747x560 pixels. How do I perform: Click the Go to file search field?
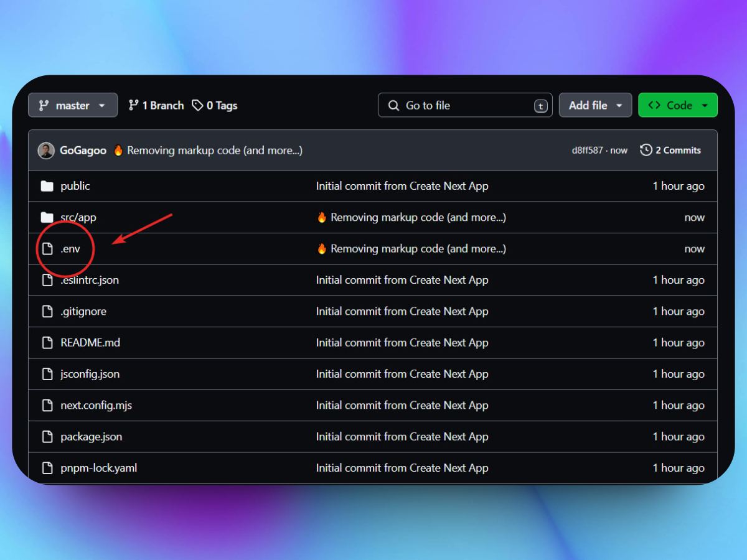[464, 106]
